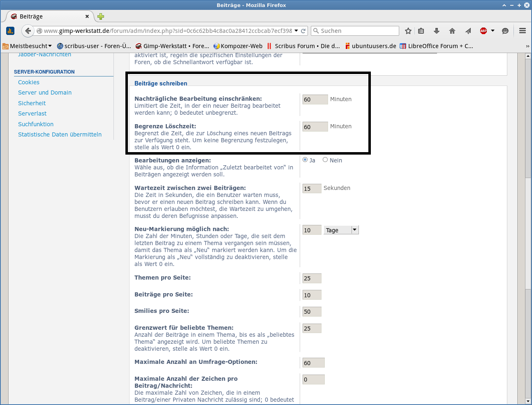This screenshot has height=405, width=532.
Task: Click the maximum Zeichen pro Beitrag field
Action: 314,380
